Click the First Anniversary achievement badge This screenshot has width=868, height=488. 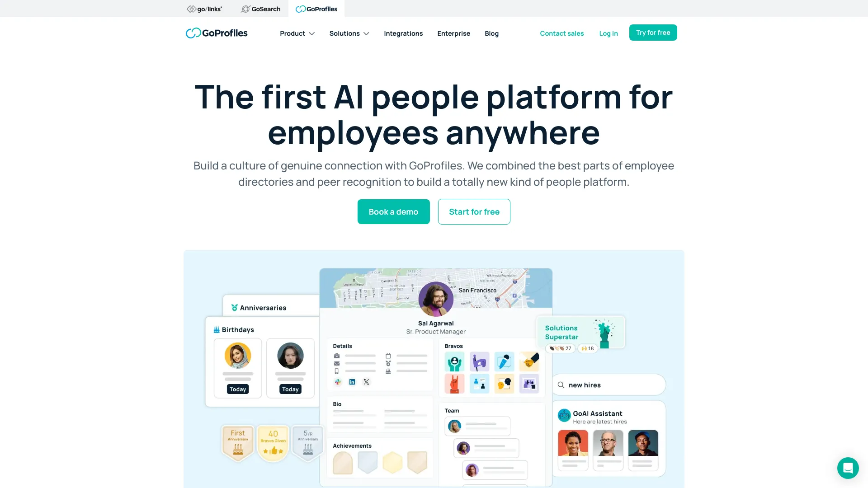click(237, 442)
